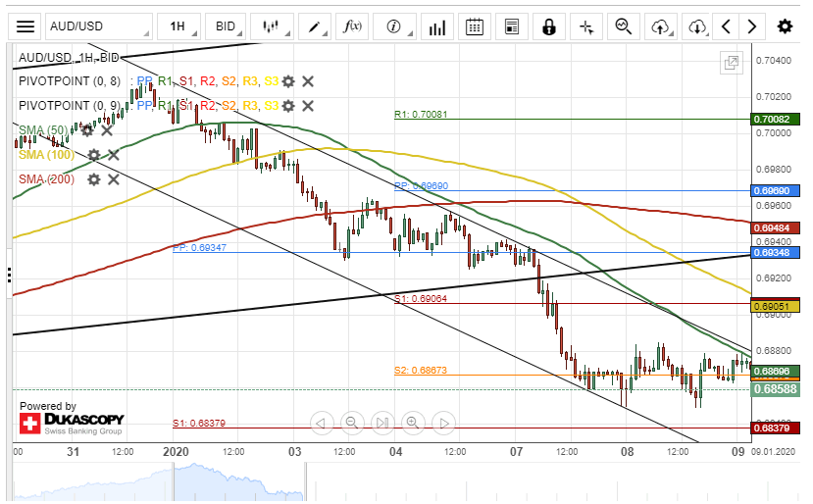Click the round chart shift right button
This screenshot has width=813, height=504.
444,424
